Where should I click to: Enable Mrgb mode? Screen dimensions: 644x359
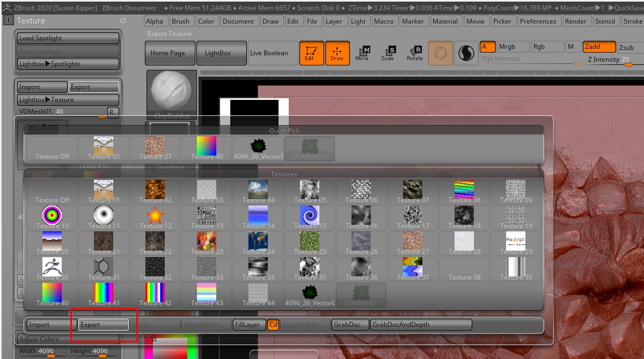513,47
